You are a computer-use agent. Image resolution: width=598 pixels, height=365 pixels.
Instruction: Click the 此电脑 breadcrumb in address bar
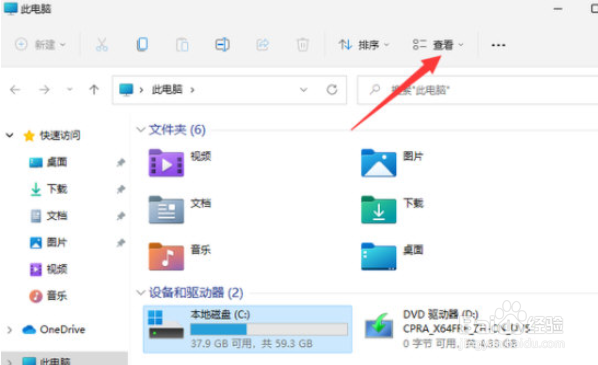167,90
